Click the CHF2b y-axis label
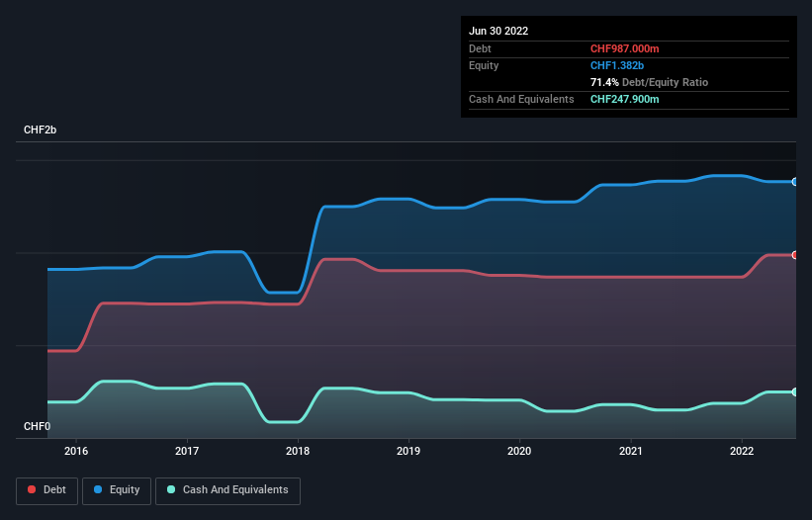812x520 pixels. [40, 130]
